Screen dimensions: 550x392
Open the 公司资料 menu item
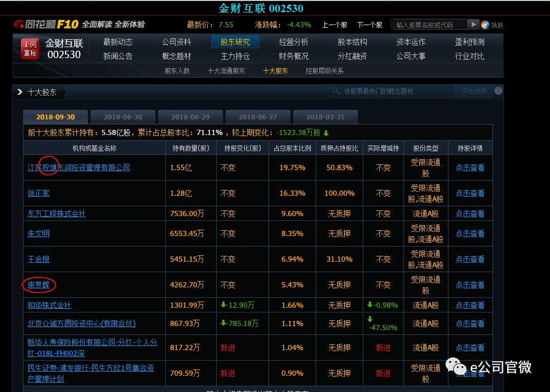tap(176, 42)
